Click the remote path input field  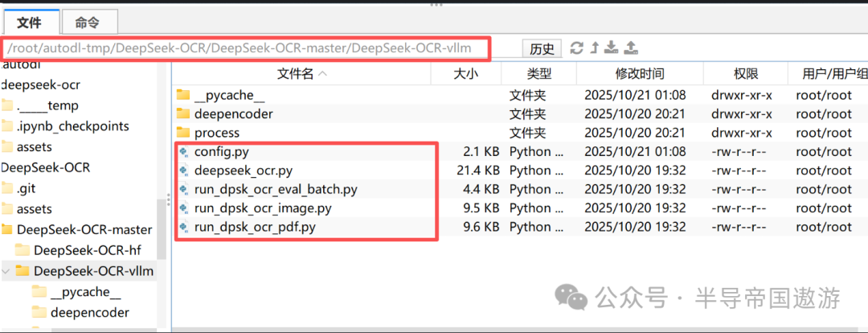coord(247,48)
